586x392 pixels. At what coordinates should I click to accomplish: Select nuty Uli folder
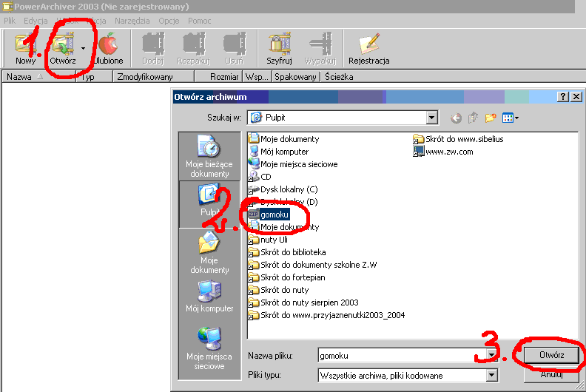[x=269, y=240]
